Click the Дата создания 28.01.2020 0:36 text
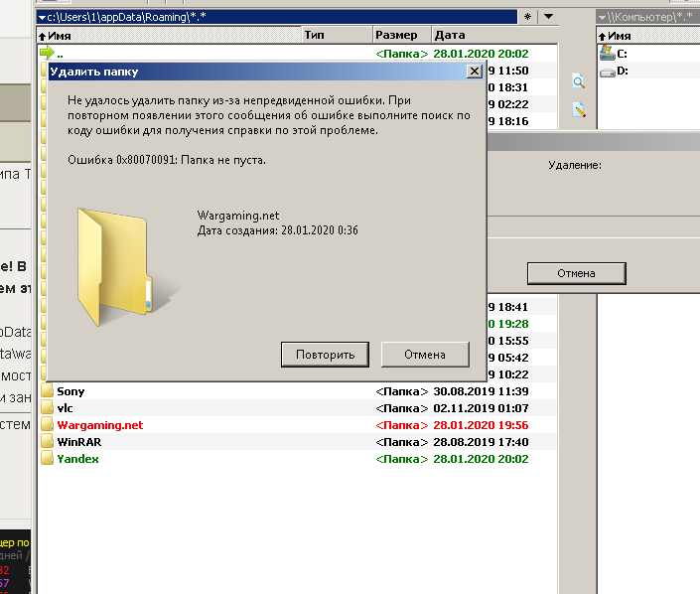 [277, 230]
